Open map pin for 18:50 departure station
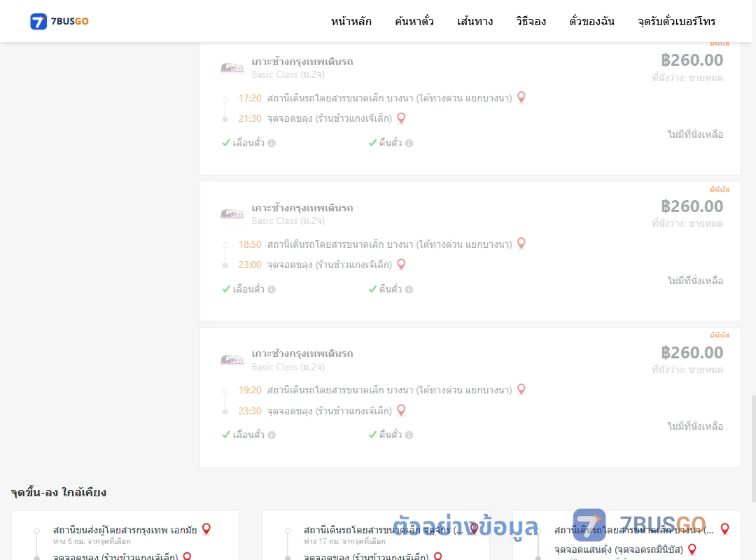Viewport: 756px width, 560px height. pyautogui.click(x=521, y=244)
